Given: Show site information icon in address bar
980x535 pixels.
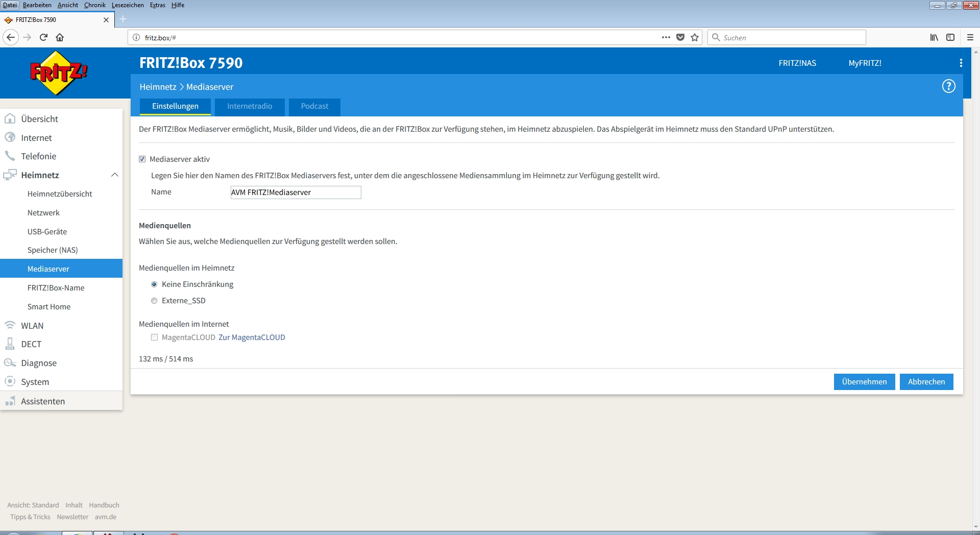Looking at the screenshot, I should click(x=136, y=37).
